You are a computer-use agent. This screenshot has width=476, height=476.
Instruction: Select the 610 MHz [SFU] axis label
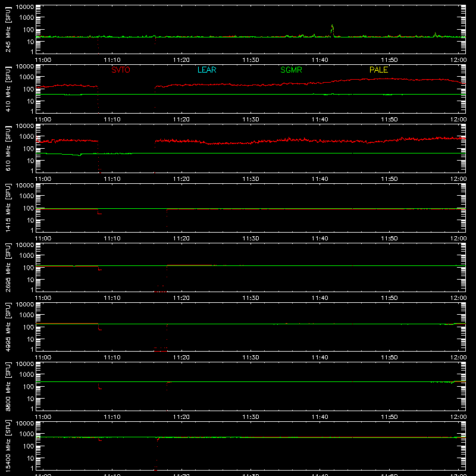8,148
